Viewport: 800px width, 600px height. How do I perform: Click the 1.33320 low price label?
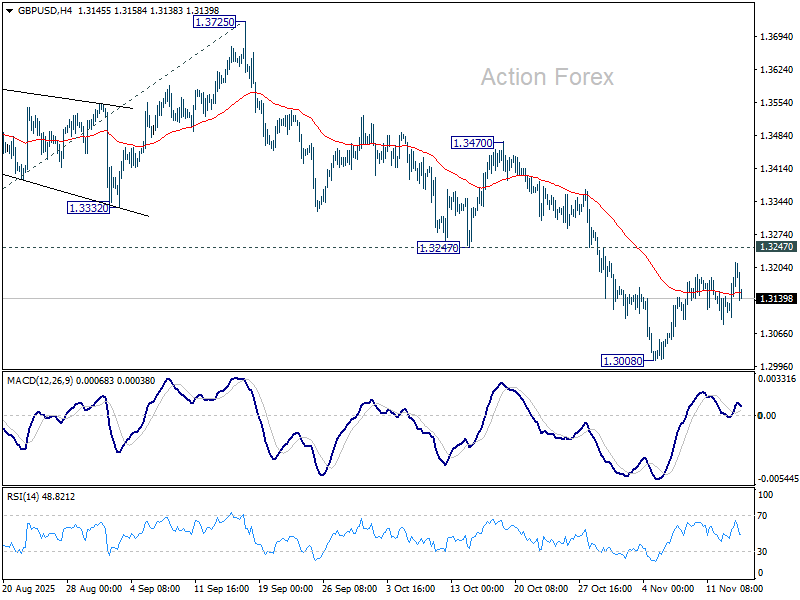click(x=88, y=207)
